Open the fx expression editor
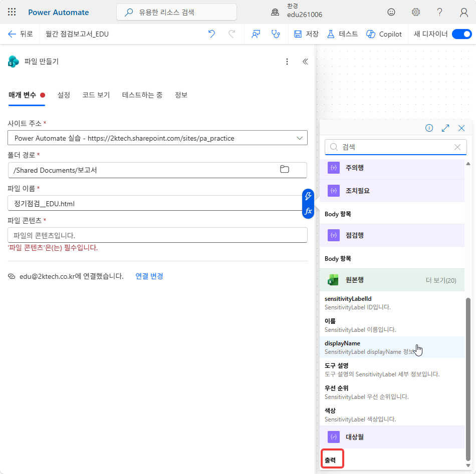The width and height of the screenshot is (476, 474). point(308,211)
